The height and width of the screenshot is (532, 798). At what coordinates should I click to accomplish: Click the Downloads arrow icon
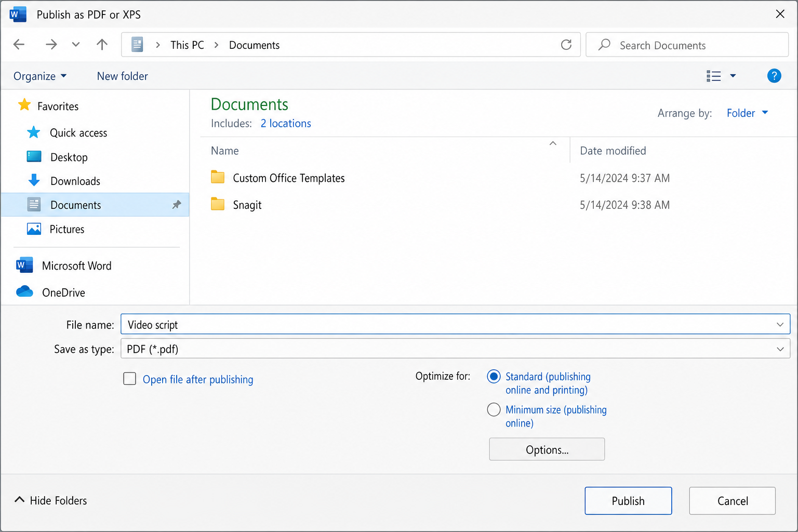point(34,180)
